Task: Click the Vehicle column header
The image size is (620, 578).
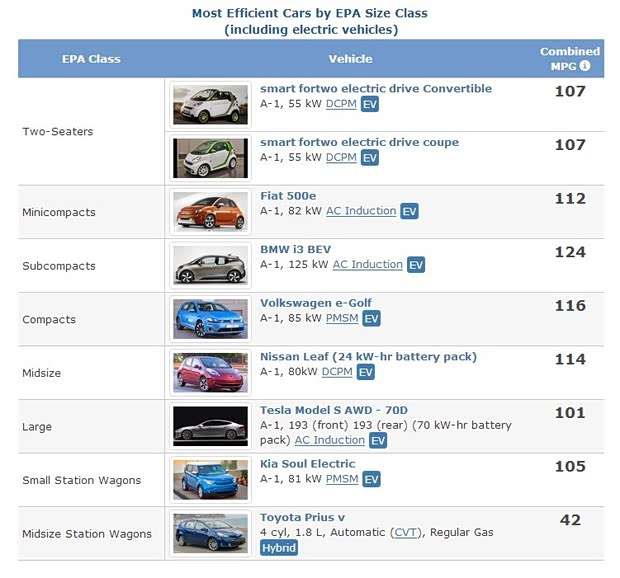Action: pos(350,59)
